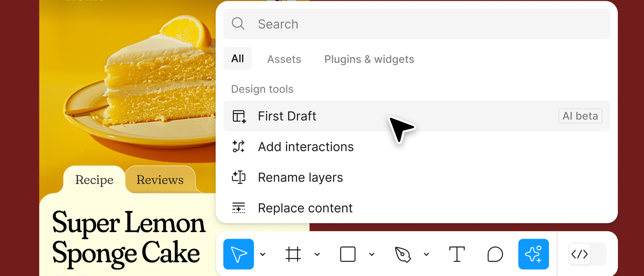The height and width of the screenshot is (276, 644).
Task: Select the All tab
Action: click(237, 58)
